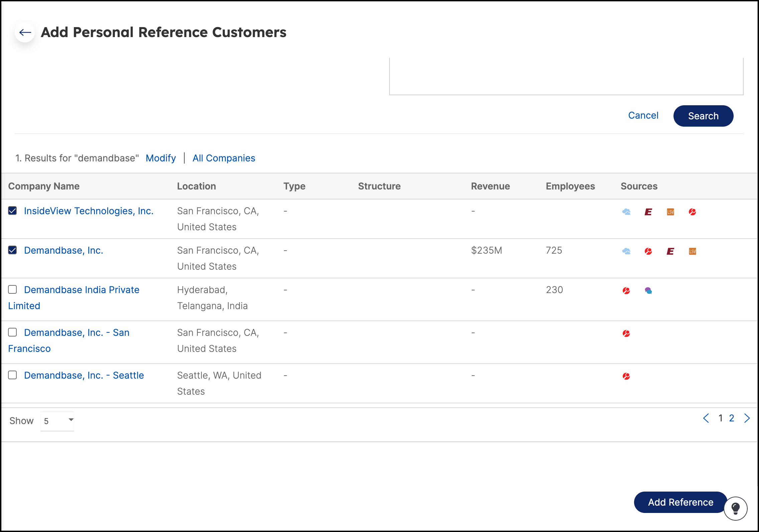The image size is (759, 532).
Task: Click Hyderabad, Telangana, India location cell
Action: point(212,298)
